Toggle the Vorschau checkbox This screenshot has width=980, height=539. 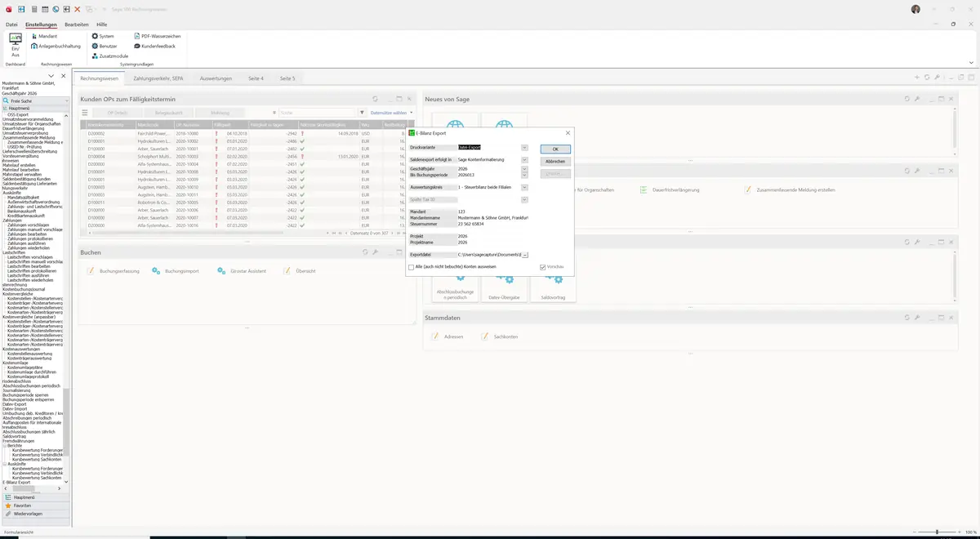pos(542,267)
